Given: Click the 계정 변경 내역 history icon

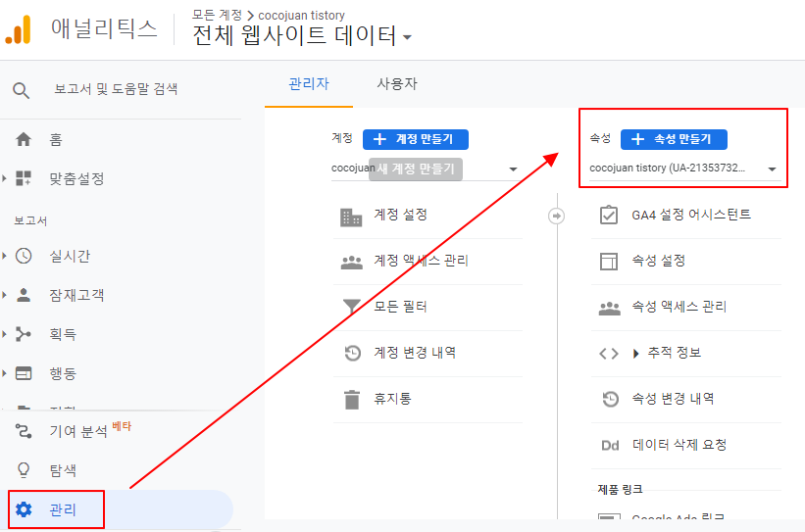Looking at the screenshot, I should point(352,353).
